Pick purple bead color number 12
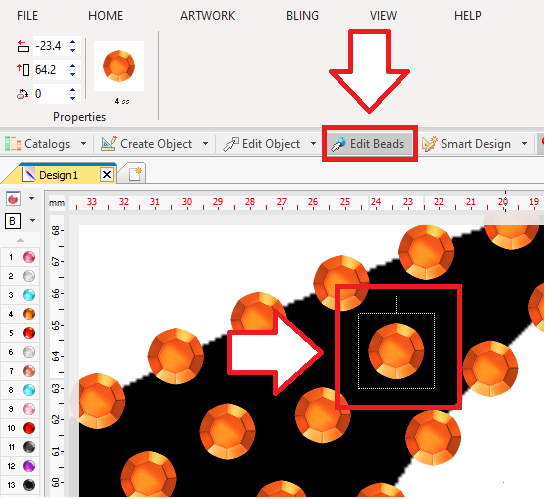The width and height of the screenshot is (545, 499). tap(29, 466)
